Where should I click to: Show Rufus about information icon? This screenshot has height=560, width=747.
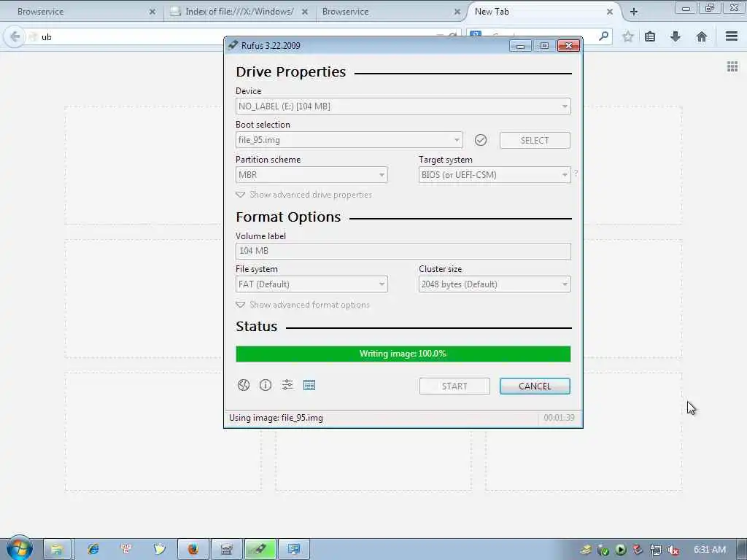click(266, 385)
